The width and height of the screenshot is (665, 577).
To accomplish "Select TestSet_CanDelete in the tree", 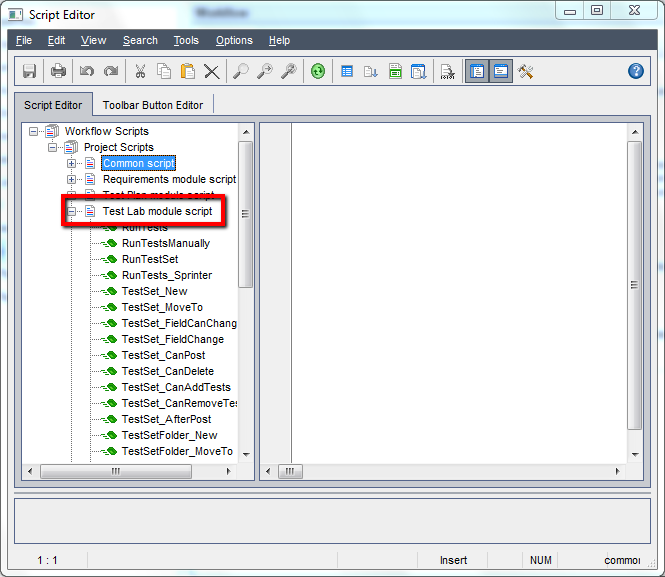I will [168, 371].
